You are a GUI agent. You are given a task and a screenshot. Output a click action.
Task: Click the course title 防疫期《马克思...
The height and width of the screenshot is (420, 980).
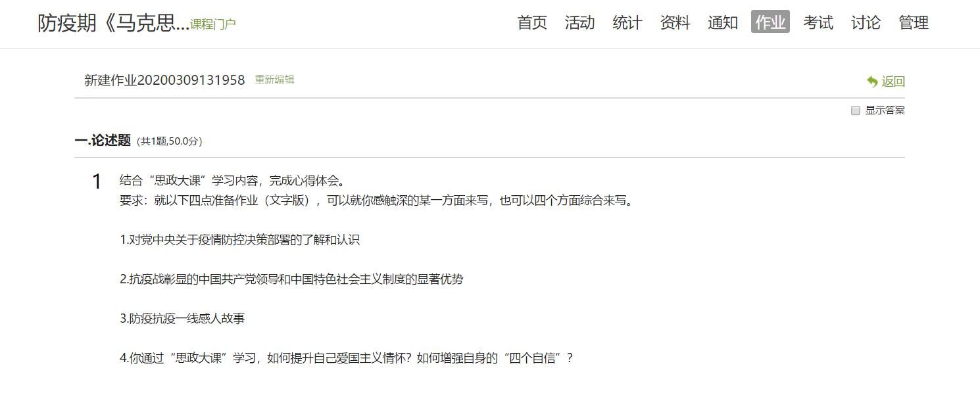[113, 23]
